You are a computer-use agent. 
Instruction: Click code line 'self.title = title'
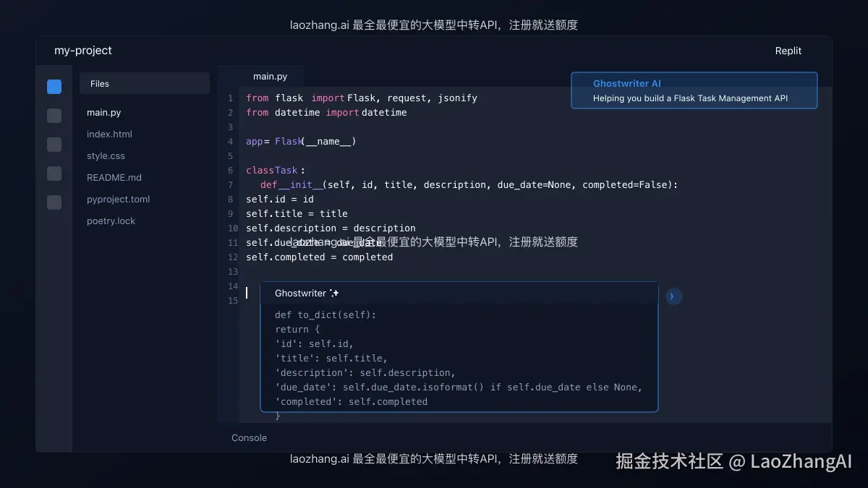coord(297,213)
